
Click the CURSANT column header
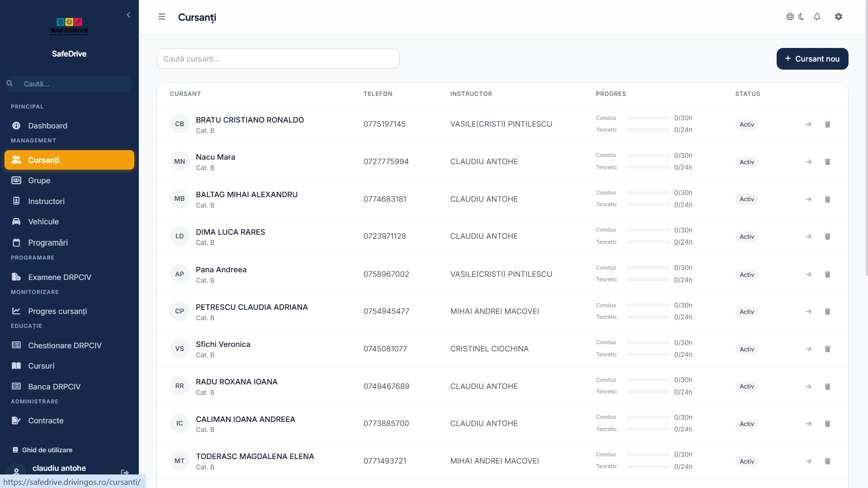point(185,94)
